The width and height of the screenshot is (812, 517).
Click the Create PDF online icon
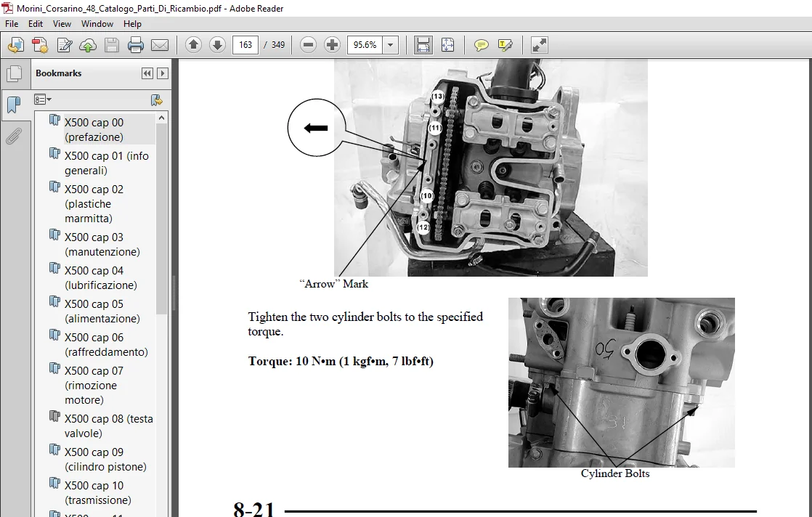pyautogui.click(x=40, y=45)
